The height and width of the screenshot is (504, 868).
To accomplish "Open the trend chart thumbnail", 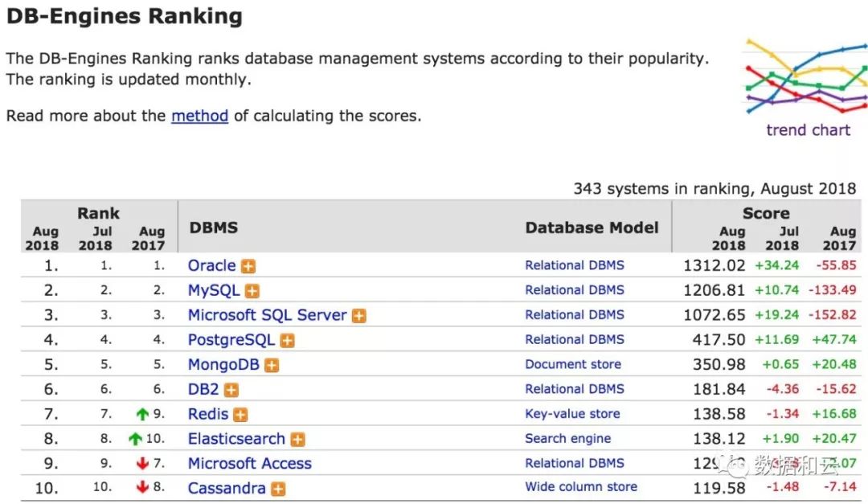I will point(806,76).
